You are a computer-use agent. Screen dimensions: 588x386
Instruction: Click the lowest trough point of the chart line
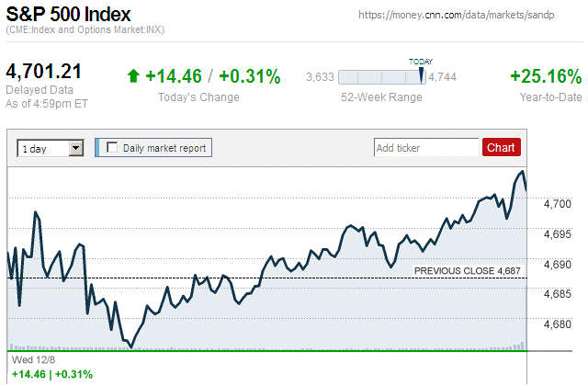[x=131, y=347]
